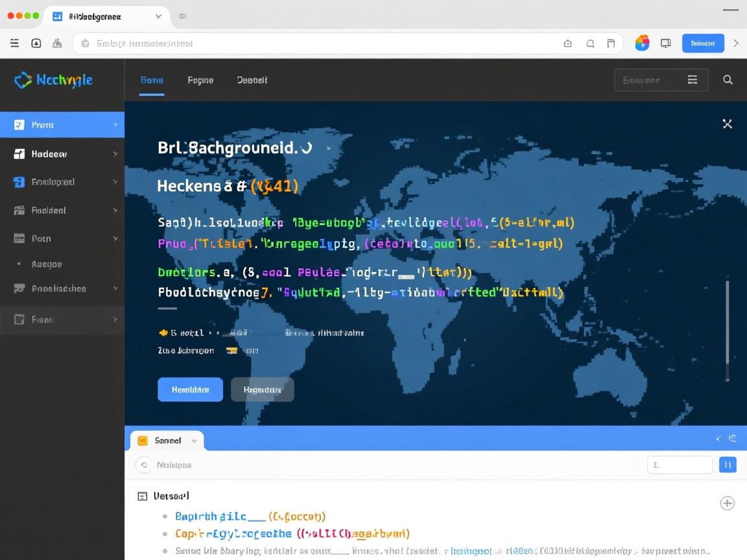Expand the highlighted blue first sidebar item
The image size is (747, 560).
coord(115,124)
